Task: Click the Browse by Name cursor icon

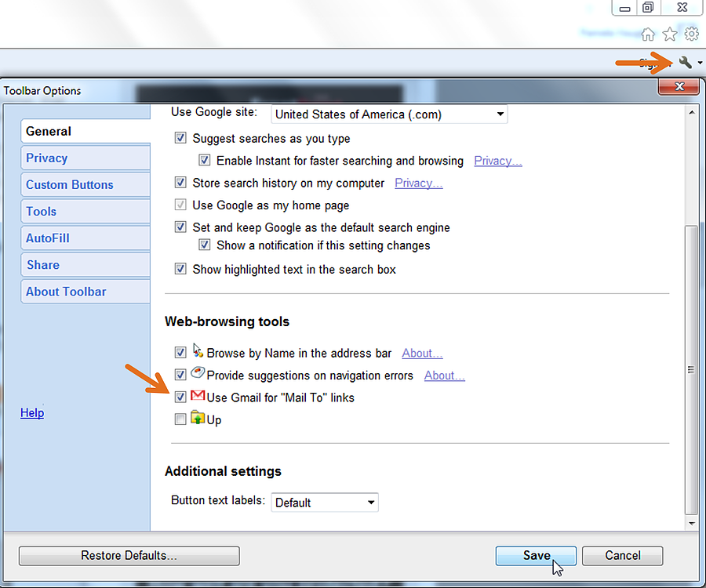Action: tap(197, 350)
